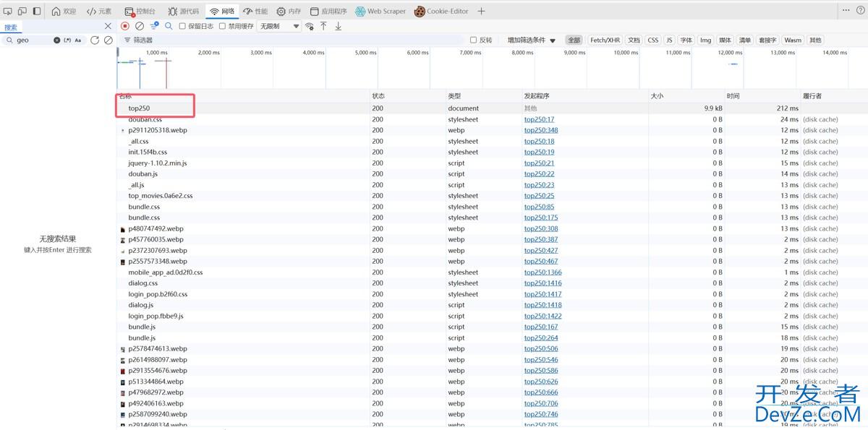This screenshot has height=430, width=868.
Task: Click the import HAR up-arrow icon
Action: pyautogui.click(x=323, y=26)
